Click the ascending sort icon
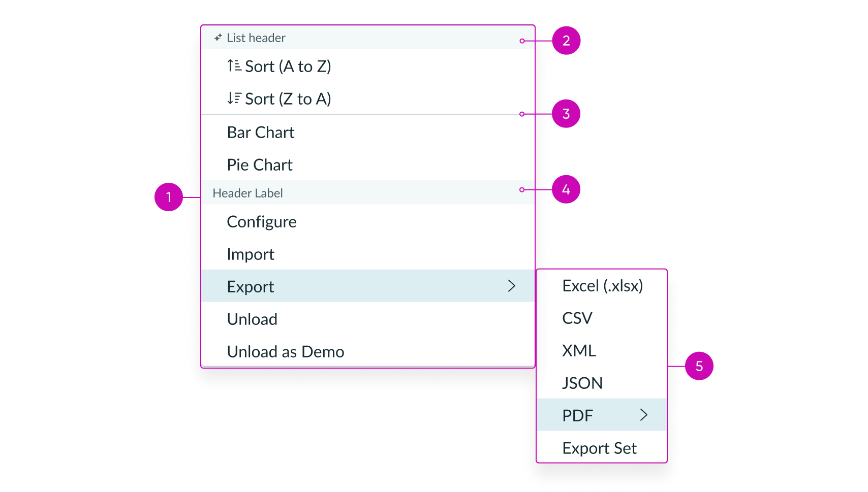The image size is (868, 492). 234,66
